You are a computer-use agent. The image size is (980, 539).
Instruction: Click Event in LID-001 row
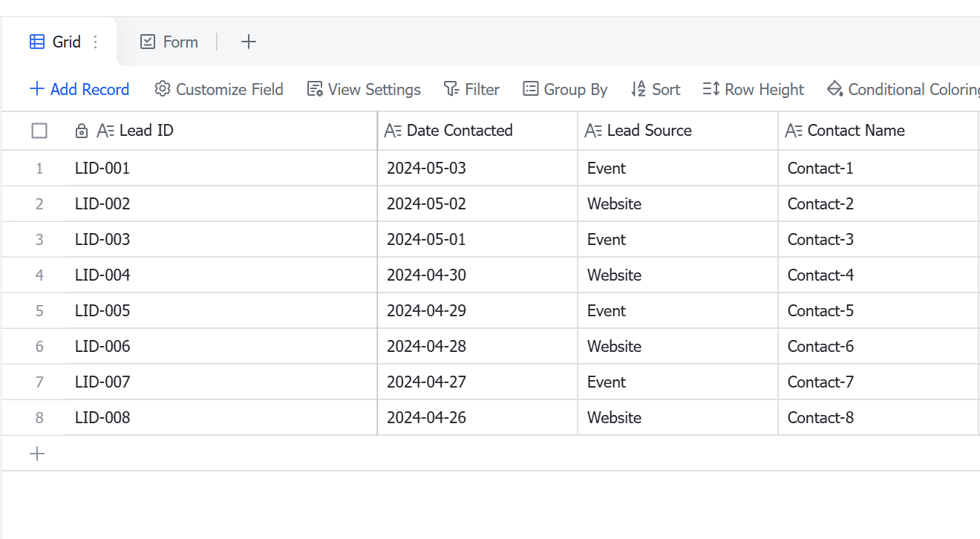click(x=678, y=168)
